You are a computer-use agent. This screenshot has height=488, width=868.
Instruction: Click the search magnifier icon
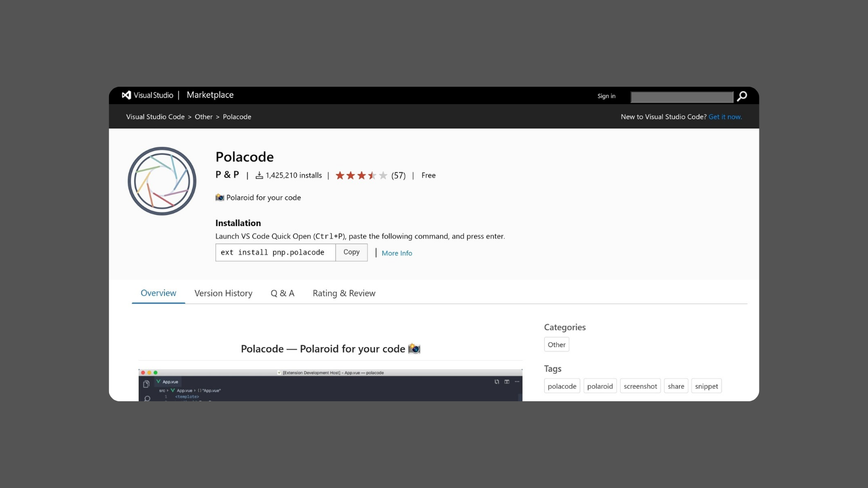point(742,96)
